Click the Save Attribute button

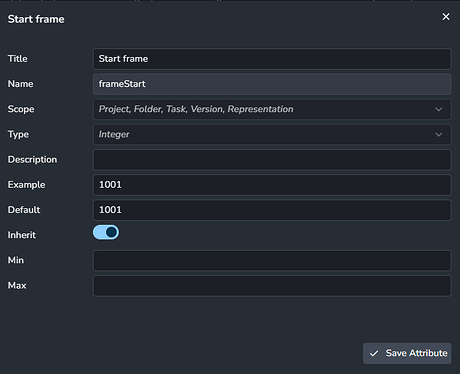pos(407,353)
